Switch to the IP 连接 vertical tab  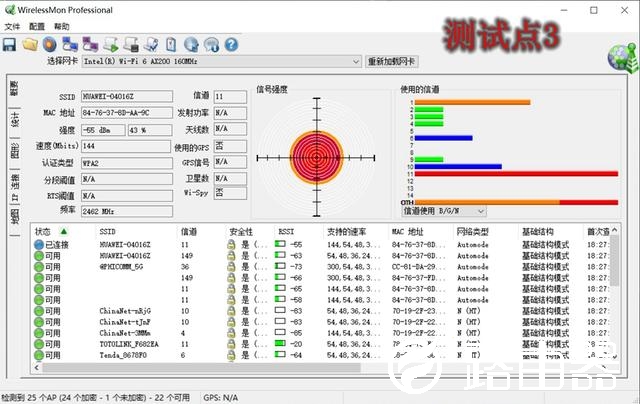(14, 187)
